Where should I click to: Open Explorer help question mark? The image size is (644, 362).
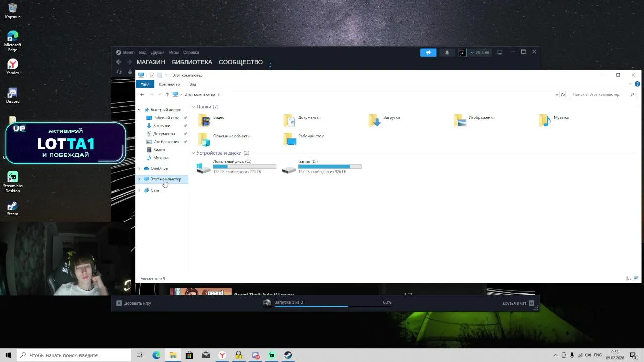point(637,84)
